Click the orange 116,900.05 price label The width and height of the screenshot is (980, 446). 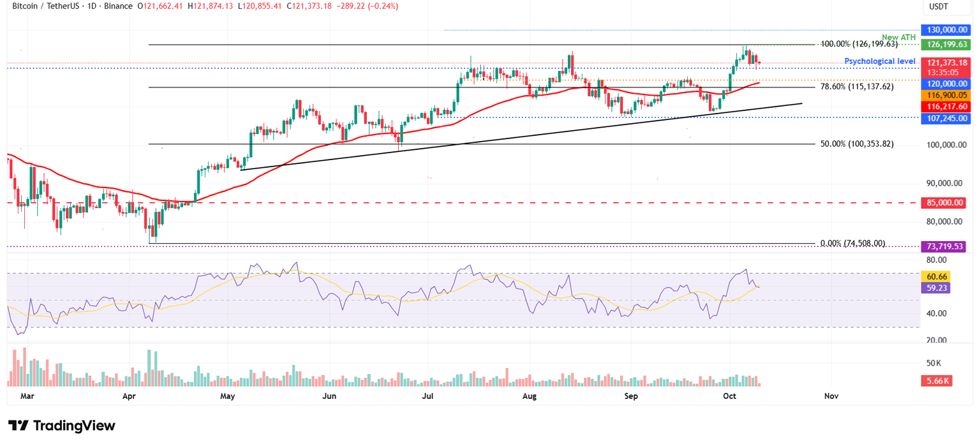pyautogui.click(x=946, y=94)
